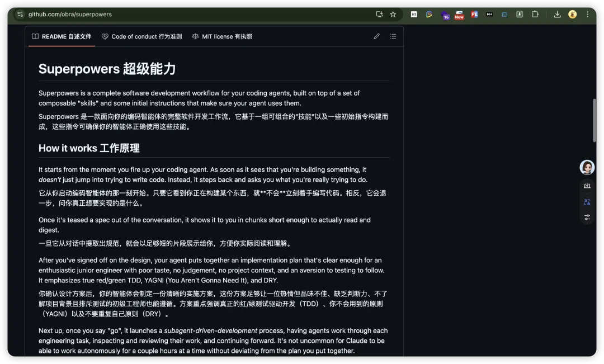Open the floating sidebar settings sliders icon
The image size is (604, 364).
587,218
